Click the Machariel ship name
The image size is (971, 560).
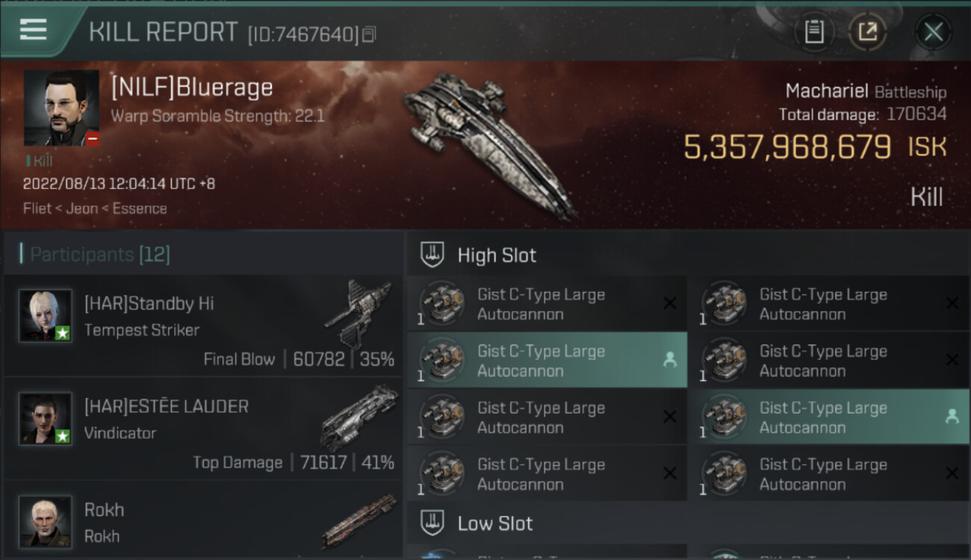(825, 92)
